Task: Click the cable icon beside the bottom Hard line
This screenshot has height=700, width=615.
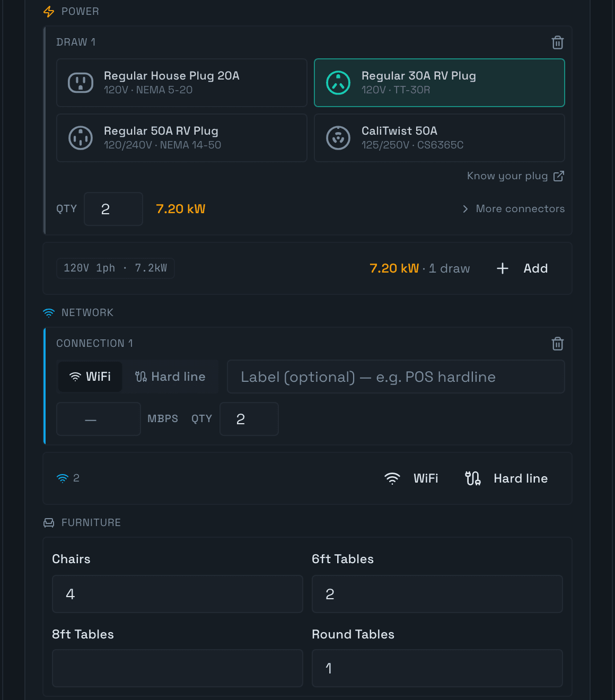Action: coord(473,478)
